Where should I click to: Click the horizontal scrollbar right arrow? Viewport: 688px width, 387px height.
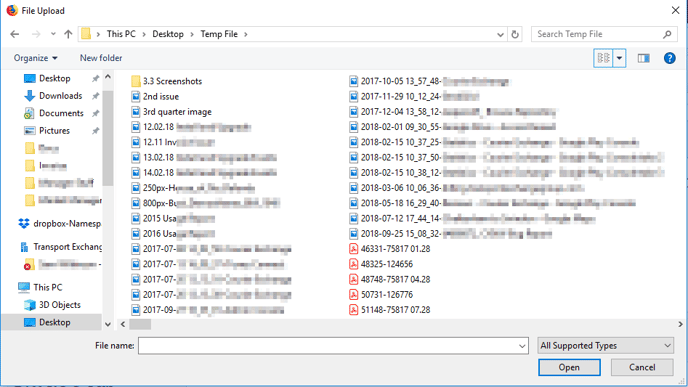680,324
